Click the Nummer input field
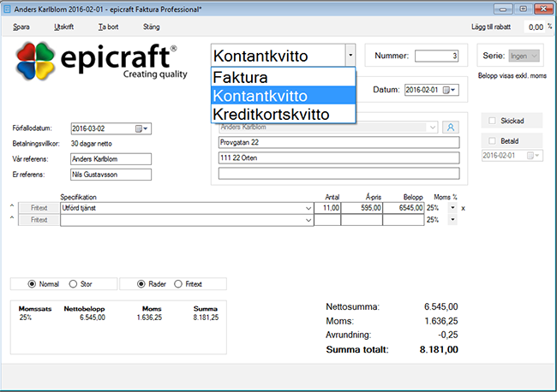This screenshot has height=392, width=557. point(436,56)
